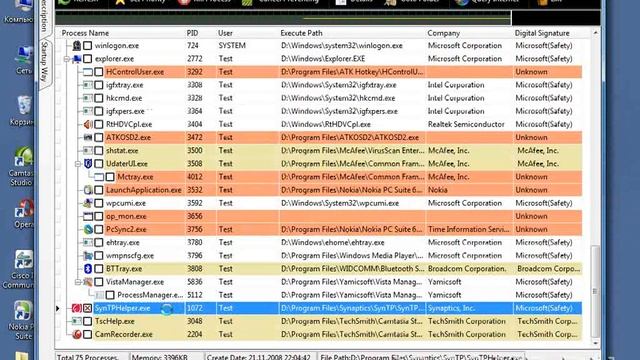Click SYSTEM user in winlogon.exe row
640x360 pixels.
pyautogui.click(x=232, y=46)
